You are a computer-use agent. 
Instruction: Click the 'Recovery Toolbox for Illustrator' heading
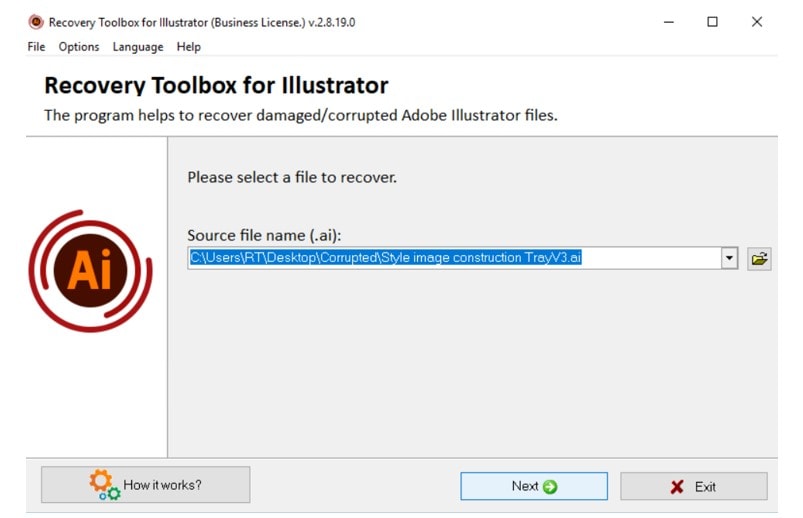coord(216,86)
